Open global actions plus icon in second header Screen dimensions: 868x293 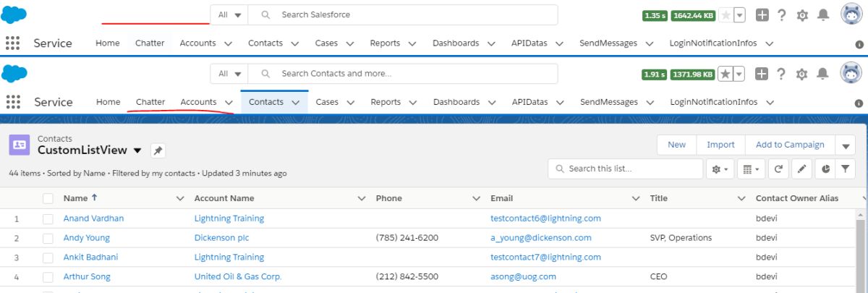(762, 74)
